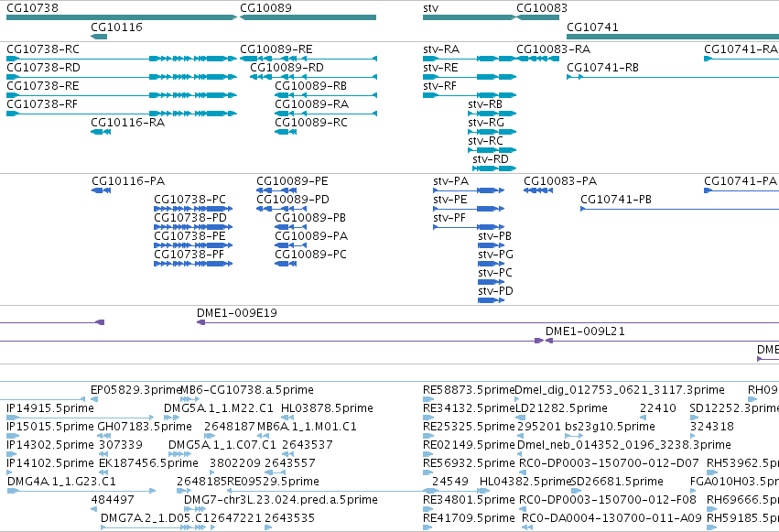Viewport: 779px width, 532px height.
Task: Select the CG10089-RA transcript label
Action: pos(312,104)
